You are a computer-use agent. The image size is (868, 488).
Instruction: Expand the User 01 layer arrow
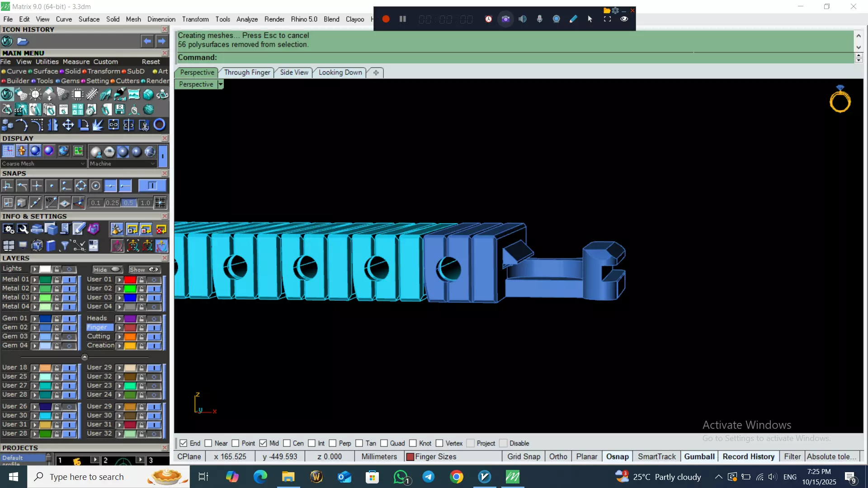pos(120,280)
